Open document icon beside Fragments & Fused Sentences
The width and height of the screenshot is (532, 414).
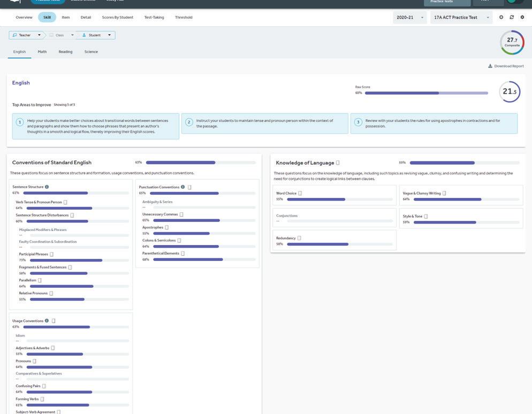[x=70, y=267]
